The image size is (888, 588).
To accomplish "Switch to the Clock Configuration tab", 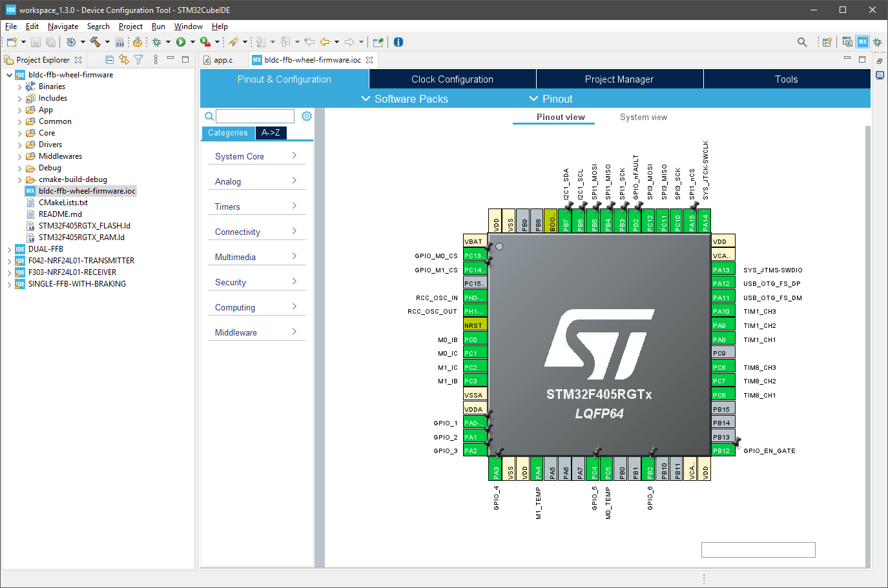I will point(452,79).
